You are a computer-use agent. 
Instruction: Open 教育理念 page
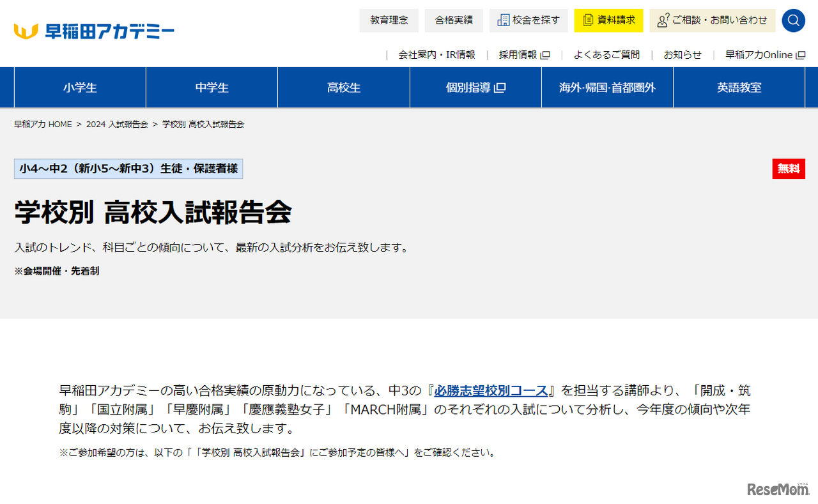tap(389, 20)
